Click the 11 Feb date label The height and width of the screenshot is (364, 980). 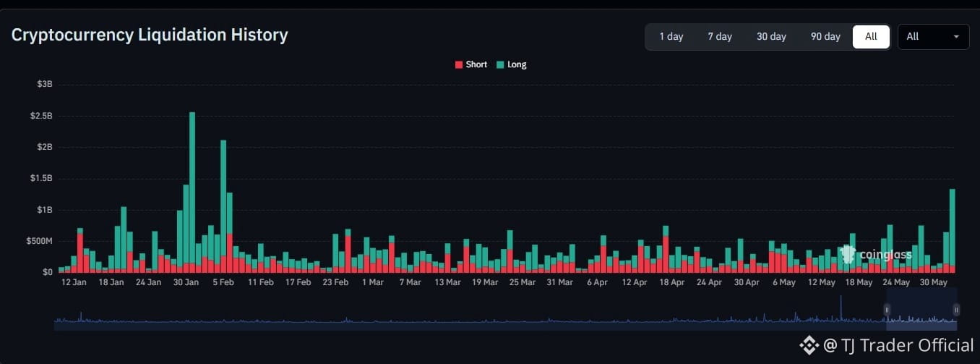coord(261,282)
